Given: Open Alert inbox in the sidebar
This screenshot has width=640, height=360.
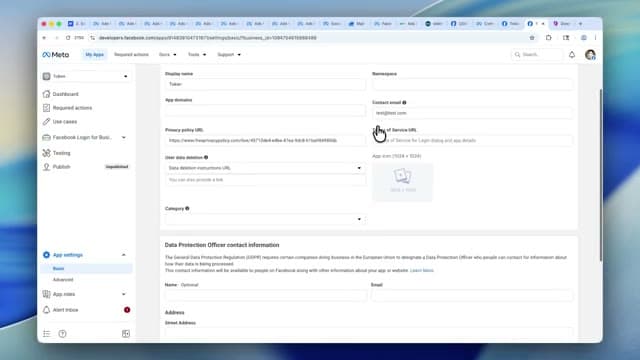Looking at the screenshot, I should [65, 310].
